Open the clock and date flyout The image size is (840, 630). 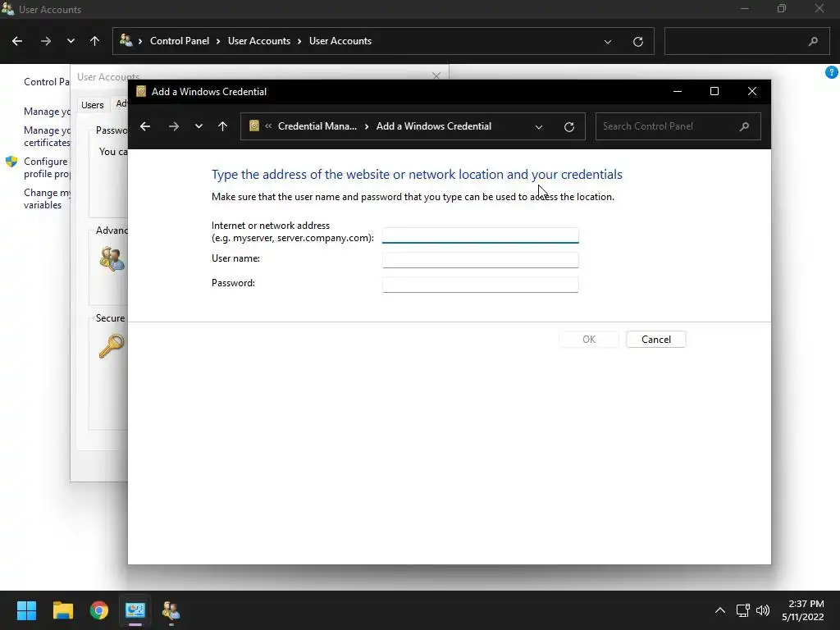[x=802, y=610]
